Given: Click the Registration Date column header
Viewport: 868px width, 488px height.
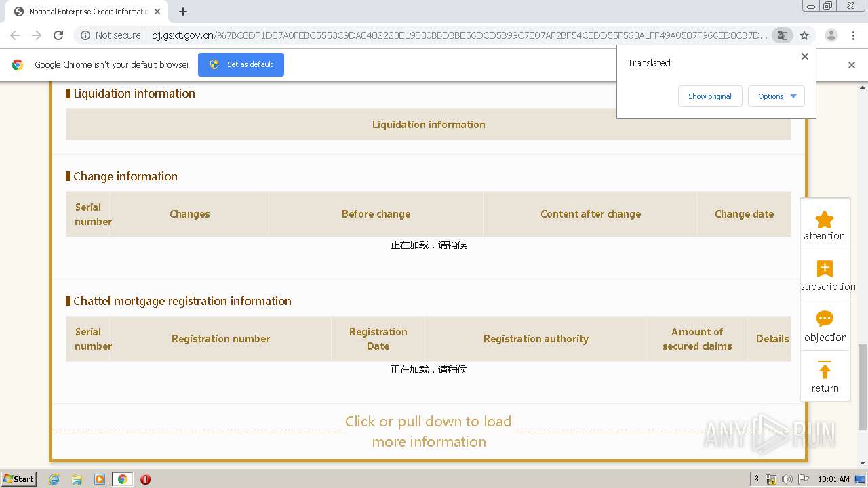Looking at the screenshot, I should 378,339.
